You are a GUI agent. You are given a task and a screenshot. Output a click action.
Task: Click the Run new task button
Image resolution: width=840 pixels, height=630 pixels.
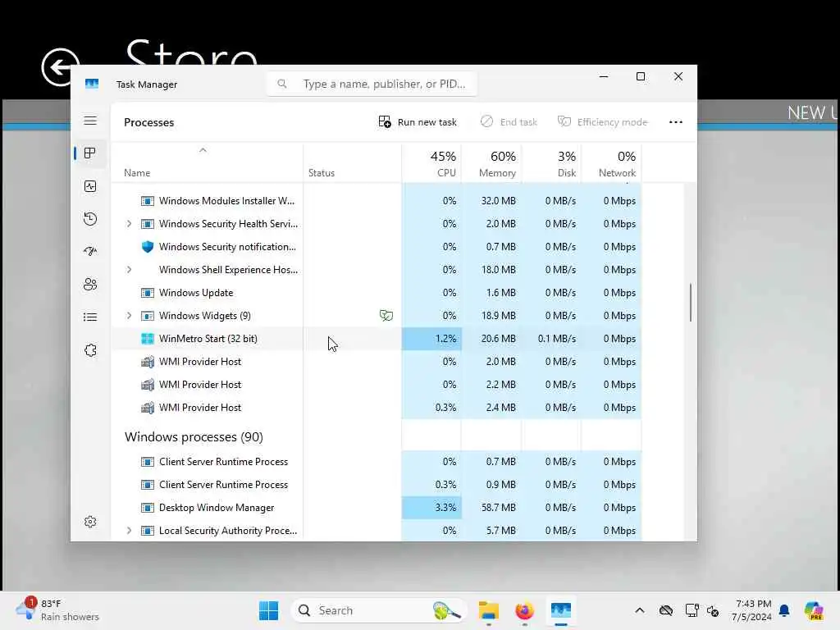coord(418,122)
